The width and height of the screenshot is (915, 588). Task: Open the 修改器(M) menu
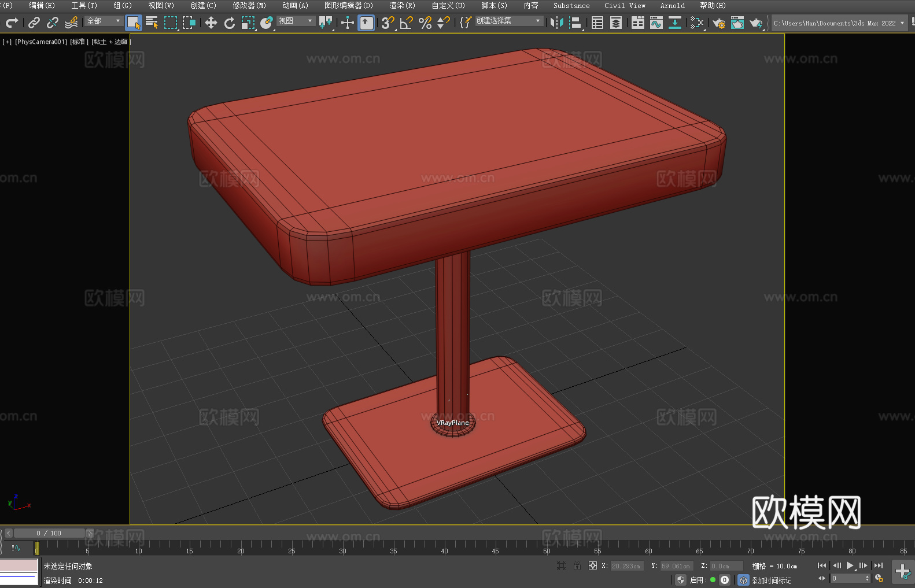[249, 5]
